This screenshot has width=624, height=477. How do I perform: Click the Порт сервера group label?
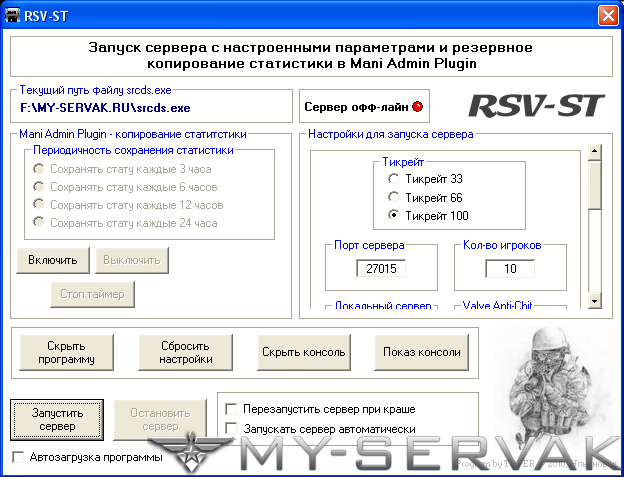[x=369, y=245]
